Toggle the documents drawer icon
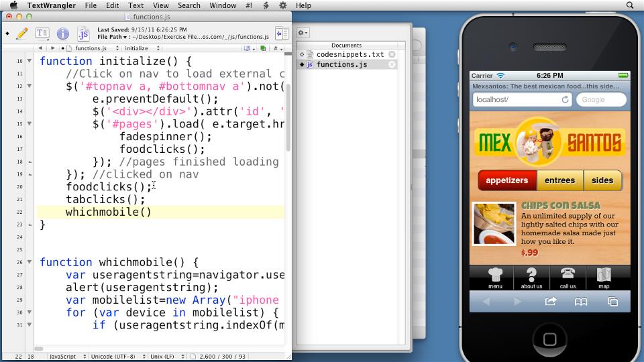Image resolution: width=644 pixels, height=362 pixels. pos(282,34)
